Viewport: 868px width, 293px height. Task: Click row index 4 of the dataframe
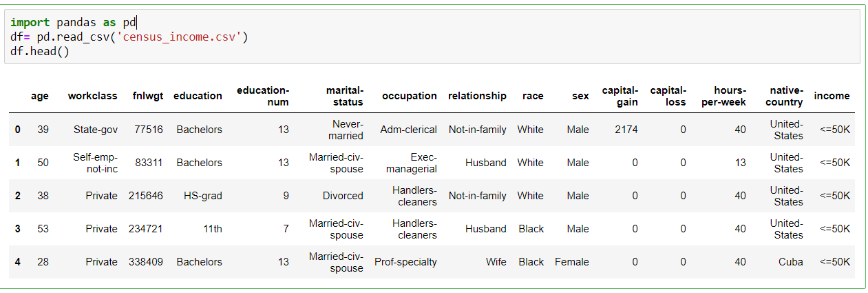pyautogui.click(x=17, y=262)
